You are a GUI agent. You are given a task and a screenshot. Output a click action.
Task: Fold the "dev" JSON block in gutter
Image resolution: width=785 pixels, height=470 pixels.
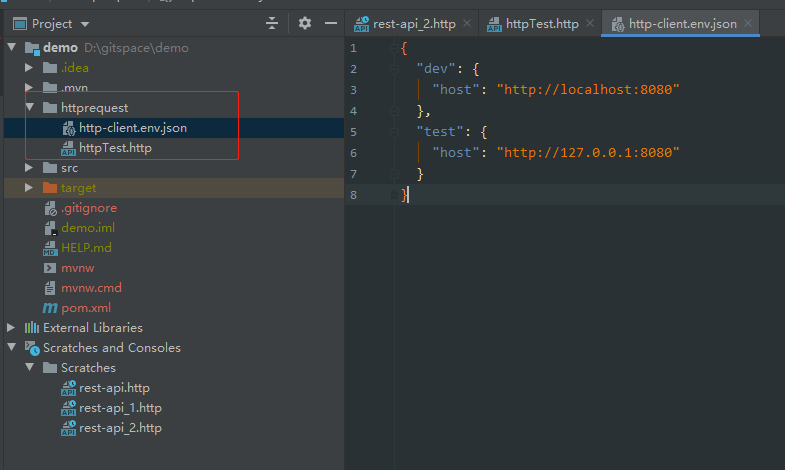(x=396, y=68)
